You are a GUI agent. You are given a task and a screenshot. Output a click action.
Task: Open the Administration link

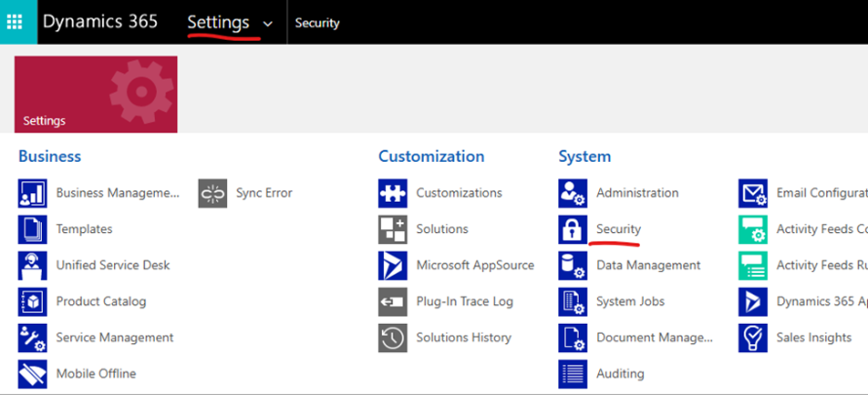[x=637, y=193]
